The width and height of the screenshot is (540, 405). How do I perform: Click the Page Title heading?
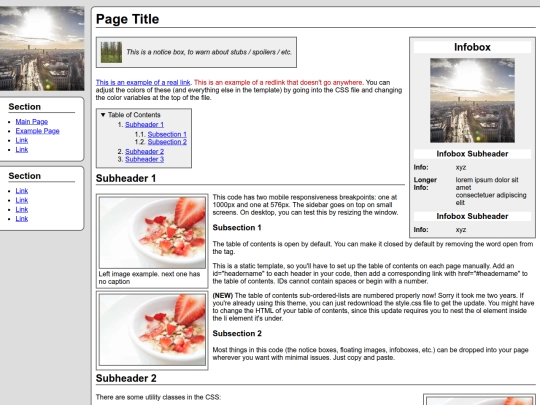pos(127,19)
